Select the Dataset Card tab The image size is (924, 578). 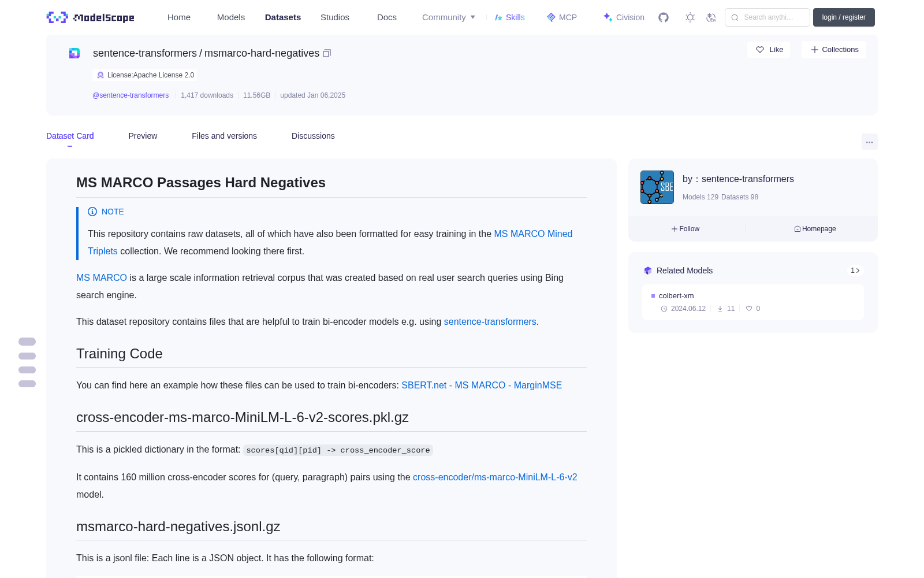(x=70, y=136)
